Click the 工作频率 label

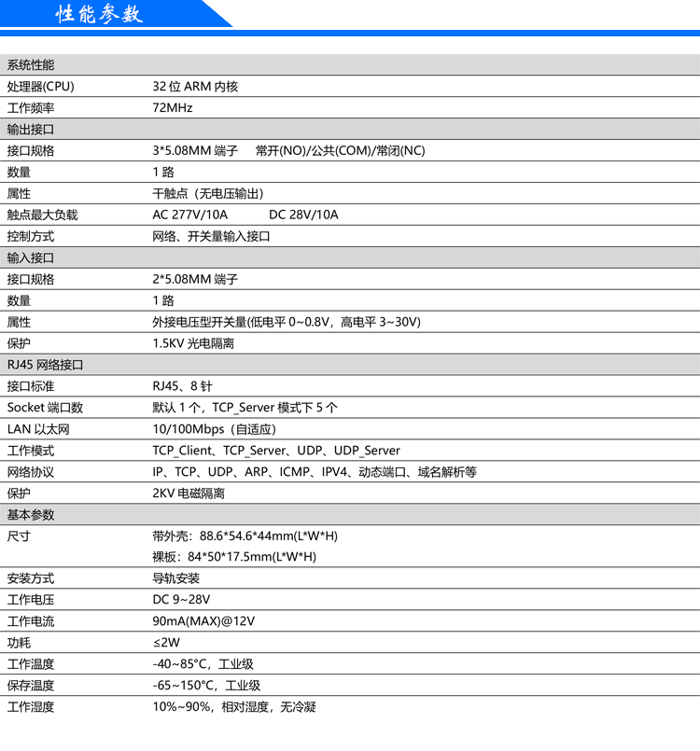point(31,108)
